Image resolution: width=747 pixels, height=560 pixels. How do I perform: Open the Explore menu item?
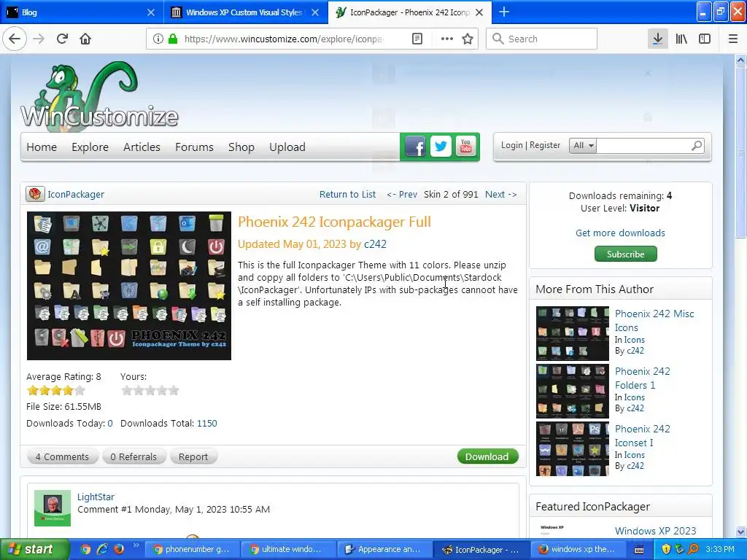(x=90, y=147)
